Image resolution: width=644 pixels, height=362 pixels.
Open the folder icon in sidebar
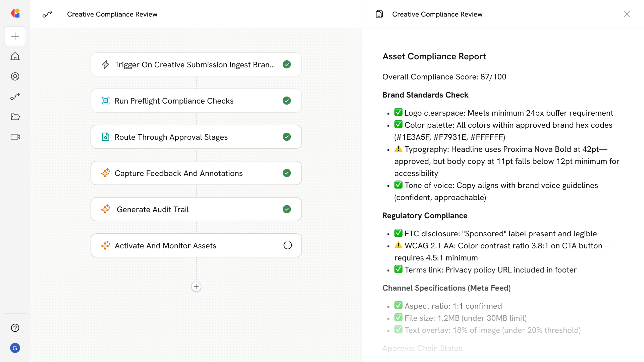tap(15, 117)
